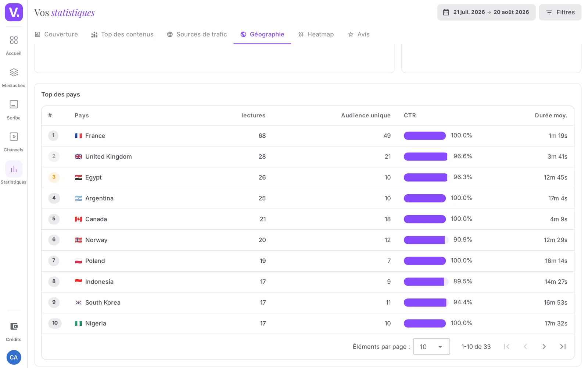Select the United Kingdom row name

pos(108,156)
